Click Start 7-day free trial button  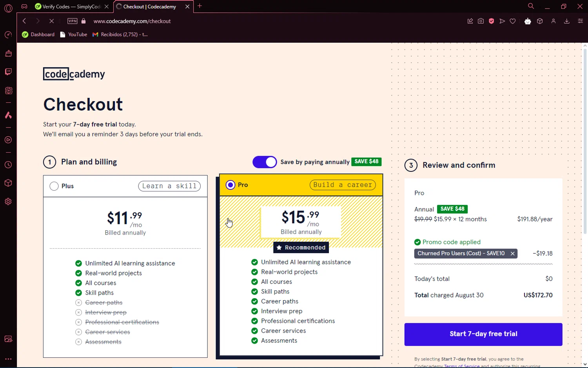483,334
